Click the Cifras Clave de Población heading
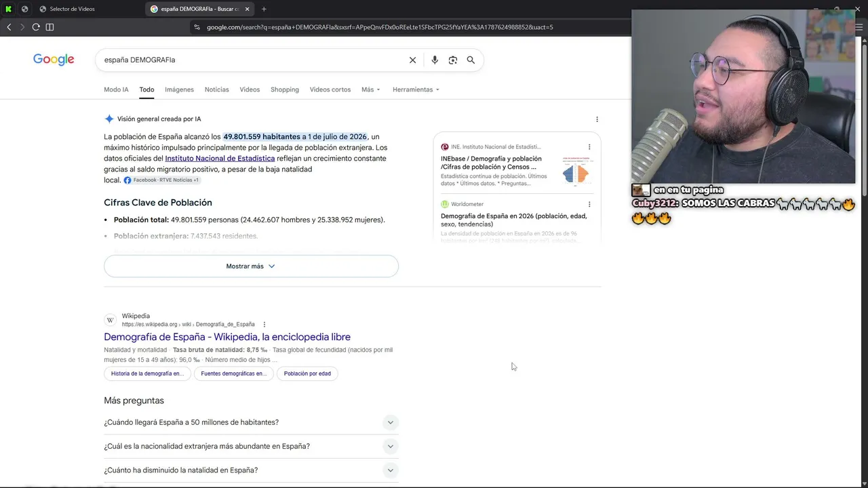Image resolution: width=868 pixels, height=488 pixels. (x=158, y=203)
